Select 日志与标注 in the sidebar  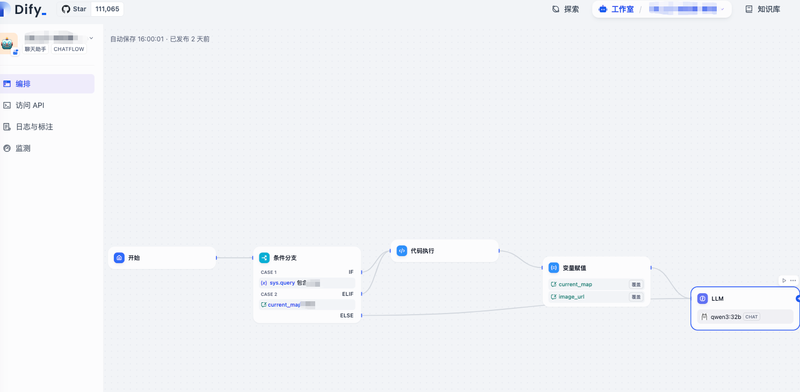pos(47,127)
